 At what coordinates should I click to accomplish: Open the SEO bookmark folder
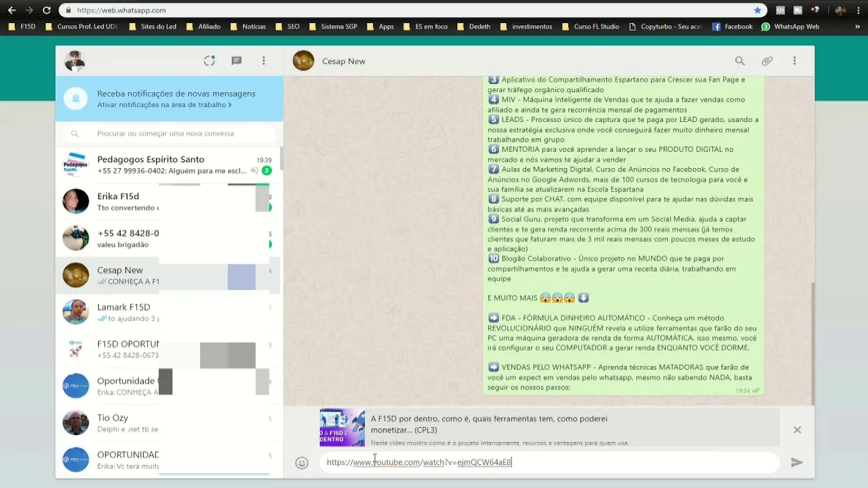(x=287, y=26)
